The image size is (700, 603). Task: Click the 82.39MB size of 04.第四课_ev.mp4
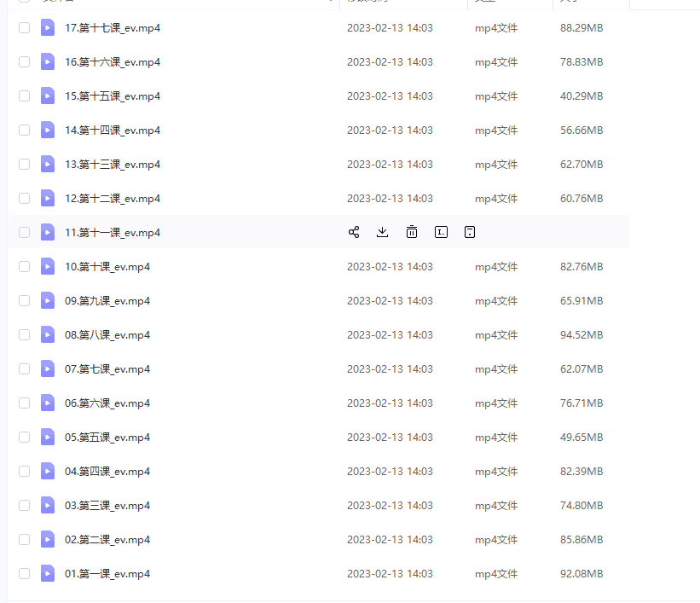coord(581,472)
